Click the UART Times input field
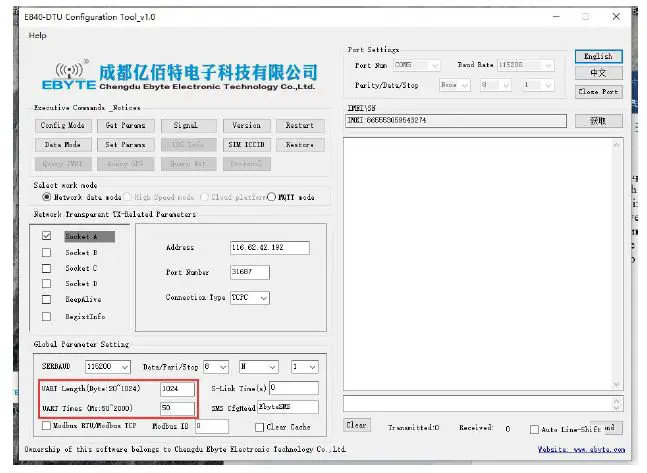 pos(177,408)
